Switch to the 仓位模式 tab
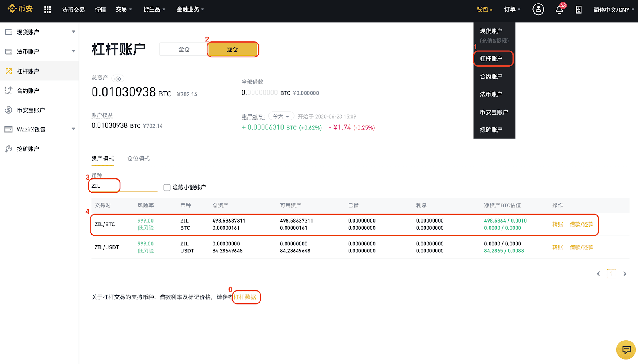 point(138,158)
